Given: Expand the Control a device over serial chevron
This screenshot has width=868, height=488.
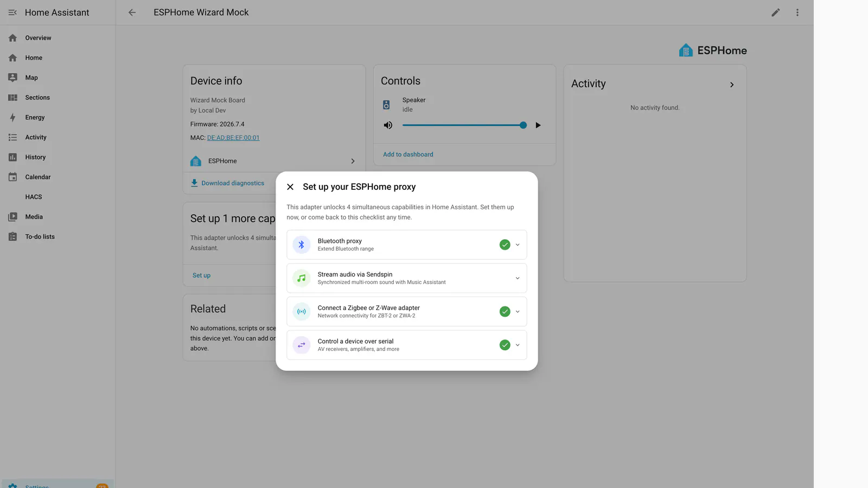Looking at the screenshot, I should 518,345.
